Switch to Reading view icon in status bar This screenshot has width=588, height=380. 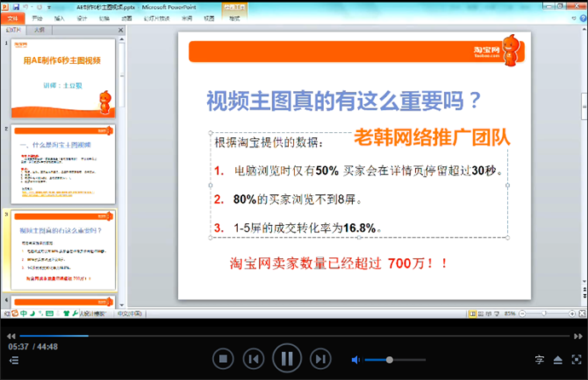click(488, 314)
